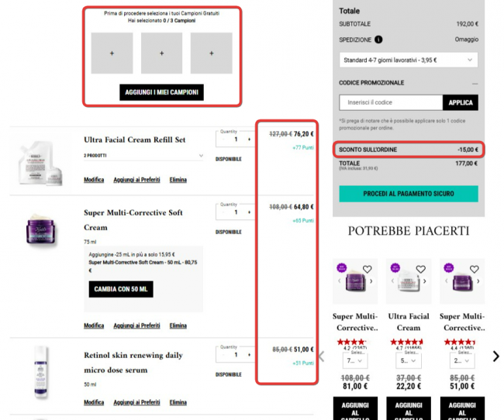
Task: Expand the 2 Prodotti dropdown
Action: tap(143, 156)
